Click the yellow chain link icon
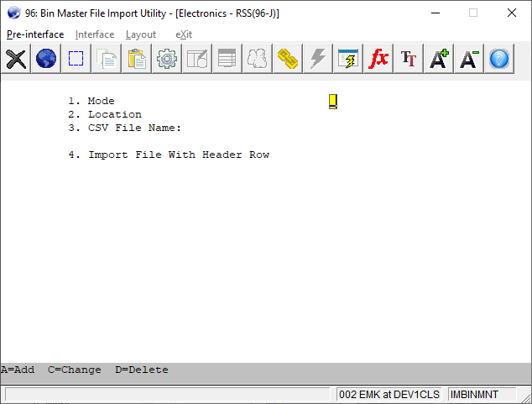 (287, 59)
